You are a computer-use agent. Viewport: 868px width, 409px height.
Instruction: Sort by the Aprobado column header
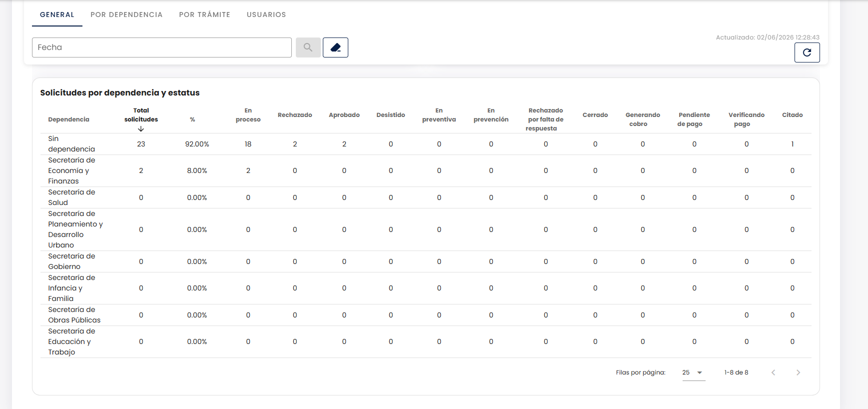[344, 115]
